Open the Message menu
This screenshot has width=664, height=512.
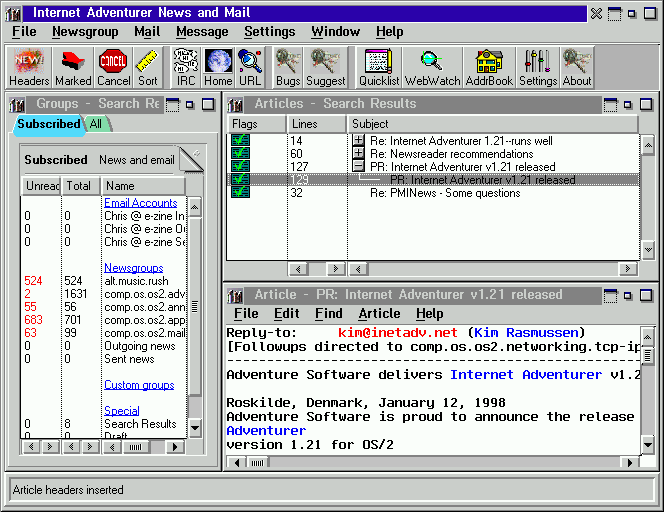pos(202,32)
